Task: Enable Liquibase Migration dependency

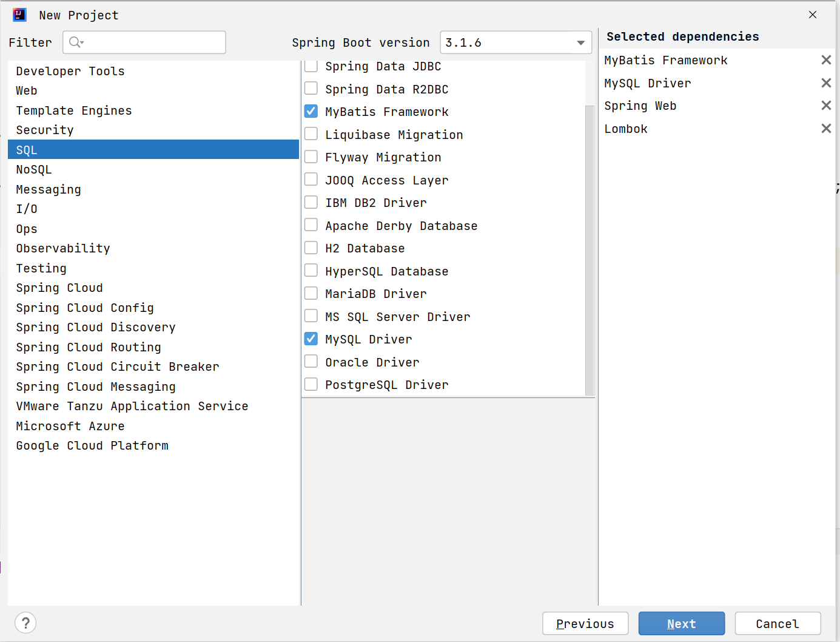Action: (311, 134)
